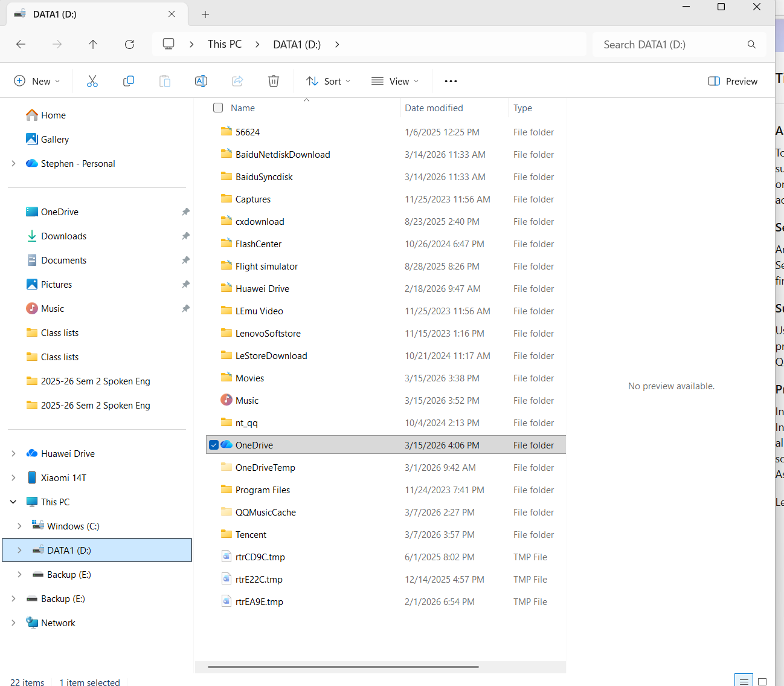This screenshot has height=686, width=784.
Task: Sort by Date modified column header
Action: [434, 108]
